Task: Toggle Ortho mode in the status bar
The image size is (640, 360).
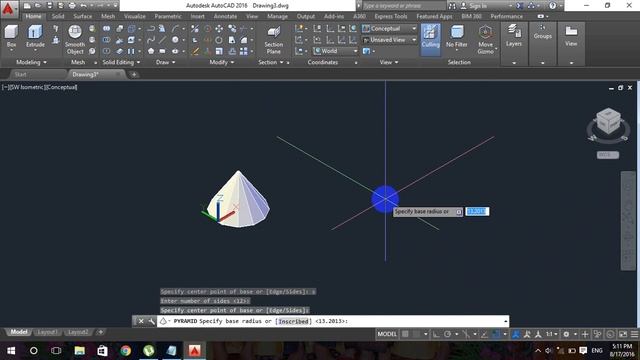Action: pos(436,334)
